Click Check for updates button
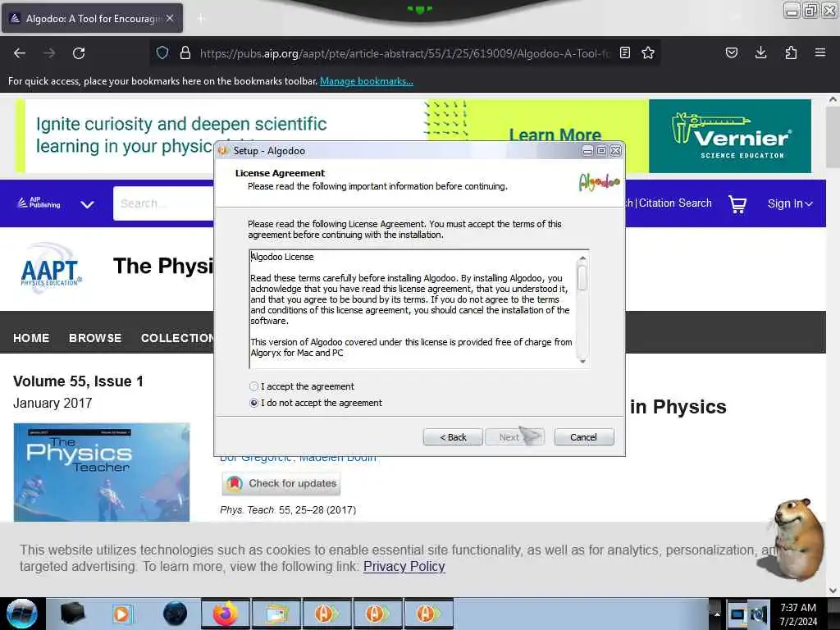The height and width of the screenshot is (630, 840). pos(281,483)
